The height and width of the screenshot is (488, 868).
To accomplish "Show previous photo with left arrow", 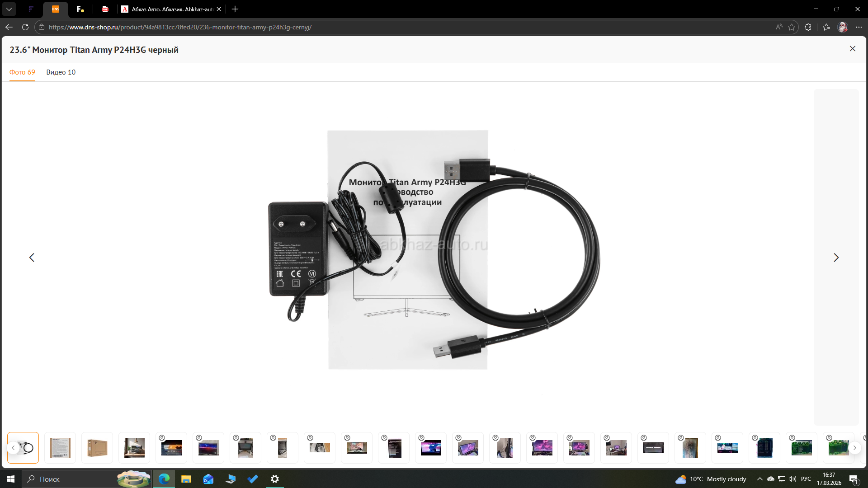I will tap(32, 258).
